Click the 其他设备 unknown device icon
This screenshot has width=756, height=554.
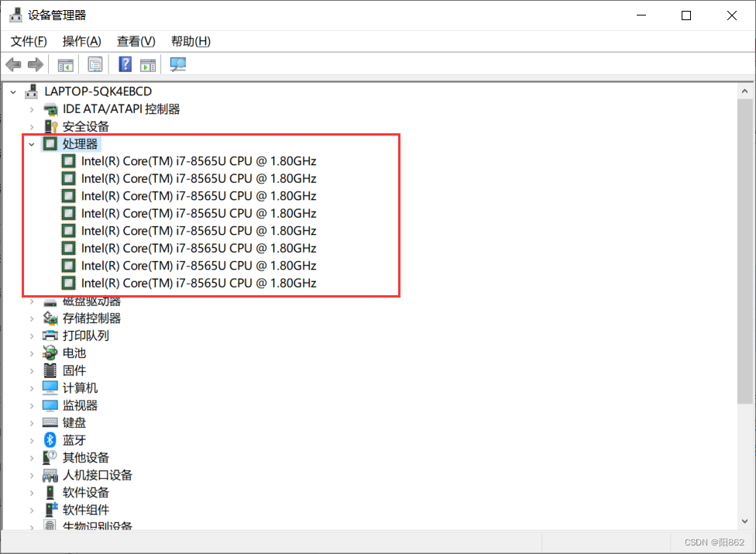tap(50, 457)
